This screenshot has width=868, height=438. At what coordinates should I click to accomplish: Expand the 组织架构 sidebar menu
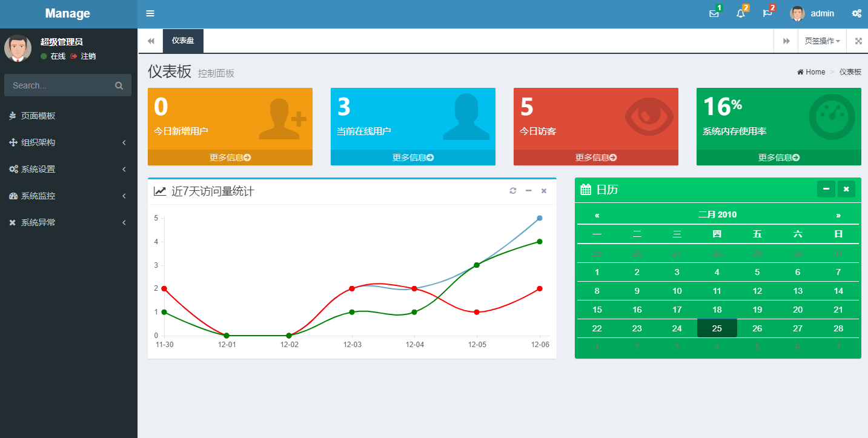click(x=69, y=142)
